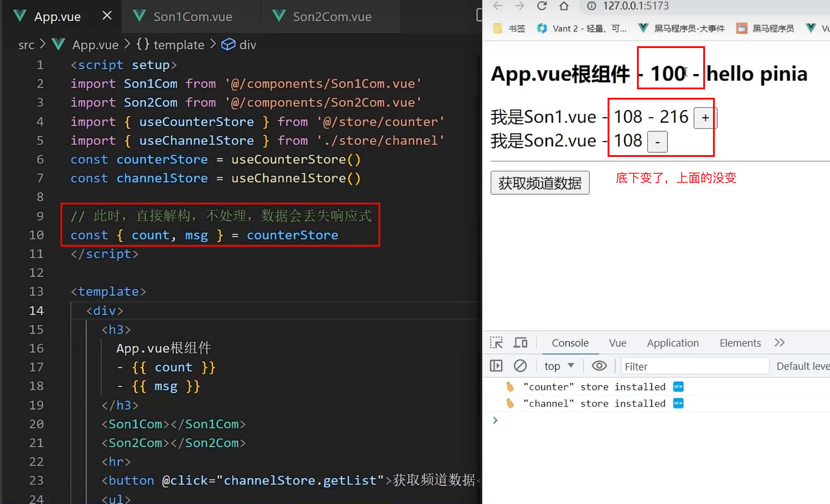830x504 pixels.
Task: Focus the console Filter field
Action: (x=695, y=366)
